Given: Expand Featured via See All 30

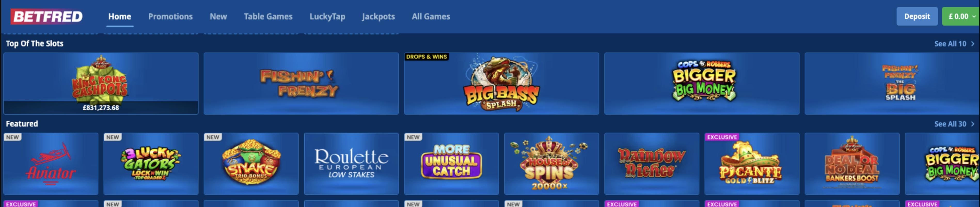Looking at the screenshot, I should click(x=954, y=124).
